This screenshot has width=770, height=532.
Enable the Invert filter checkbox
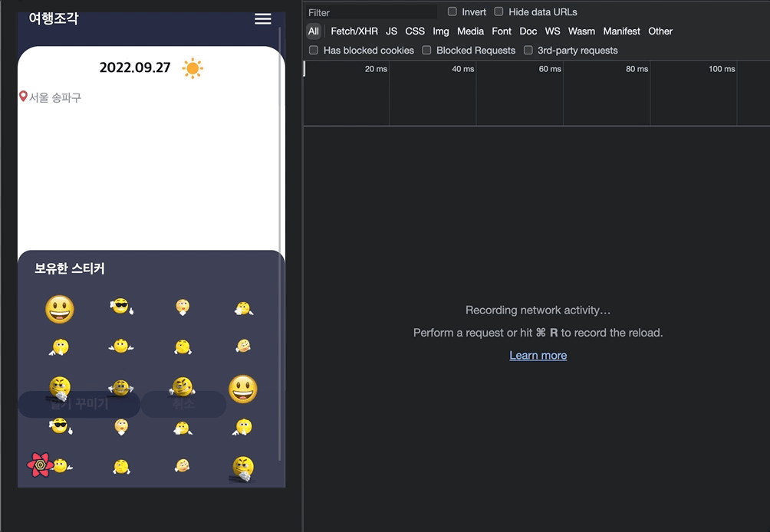coord(452,11)
